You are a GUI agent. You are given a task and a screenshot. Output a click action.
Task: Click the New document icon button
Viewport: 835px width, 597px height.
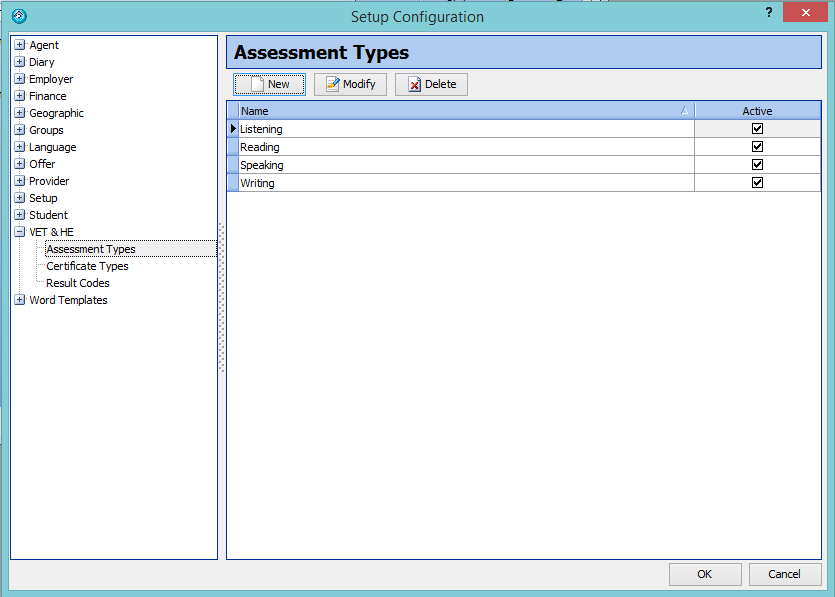(269, 85)
